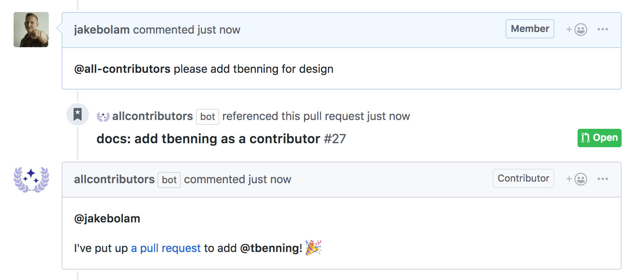Open options menu on allcontributors bot comment
Image resolution: width=644 pixels, height=280 pixels.
[x=602, y=179]
